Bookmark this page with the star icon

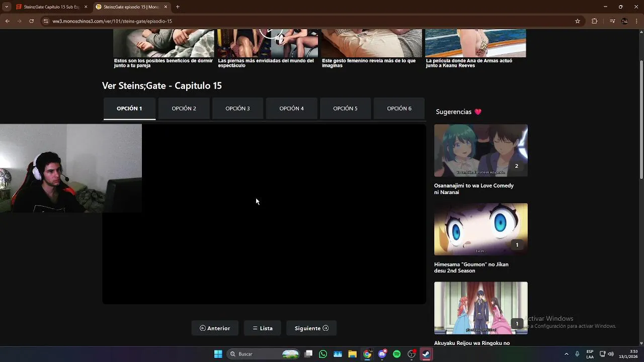[x=578, y=21]
